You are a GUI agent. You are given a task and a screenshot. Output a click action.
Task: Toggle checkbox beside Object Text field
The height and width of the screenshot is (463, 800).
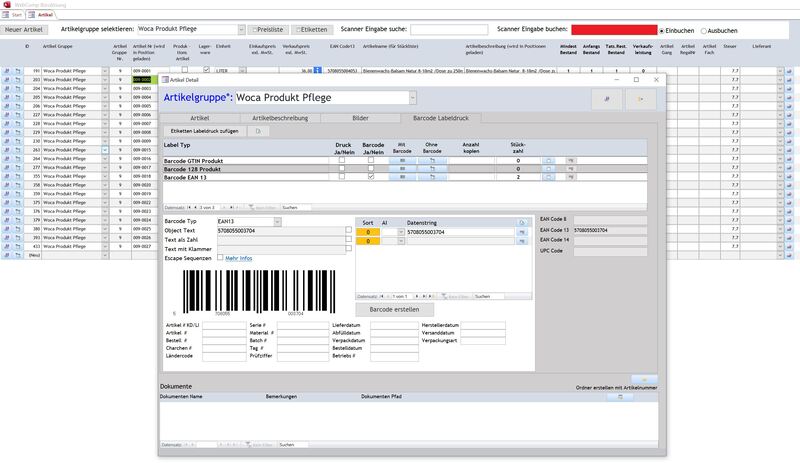tap(348, 230)
